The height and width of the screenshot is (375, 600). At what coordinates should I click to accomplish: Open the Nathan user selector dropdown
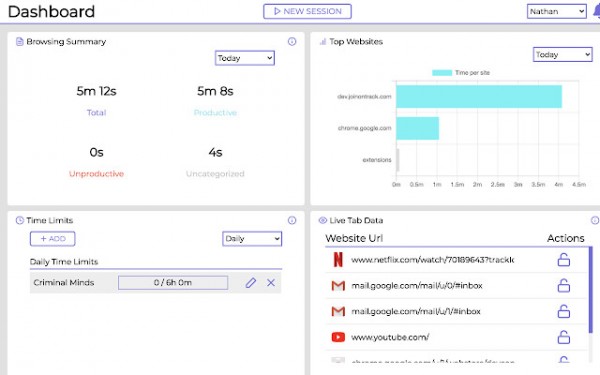[556, 11]
